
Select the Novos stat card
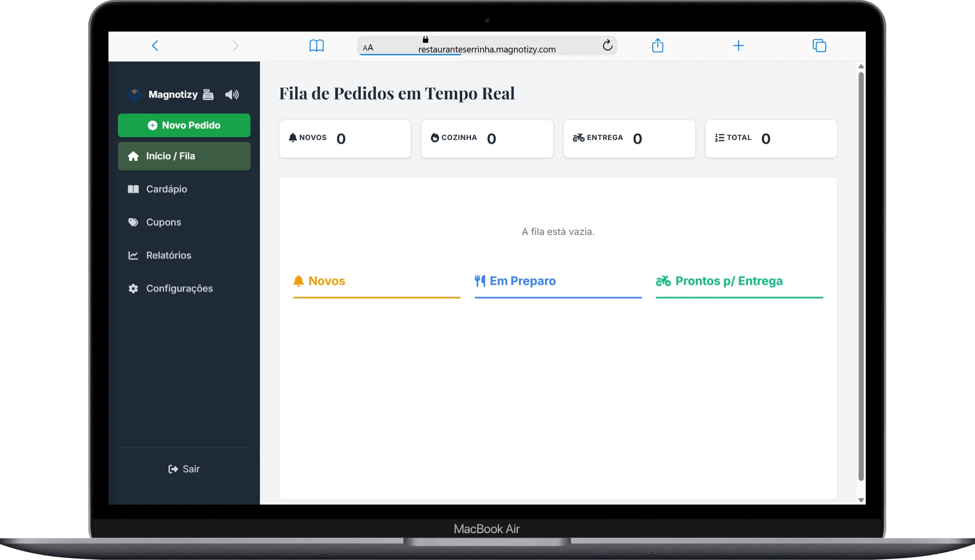coord(345,139)
